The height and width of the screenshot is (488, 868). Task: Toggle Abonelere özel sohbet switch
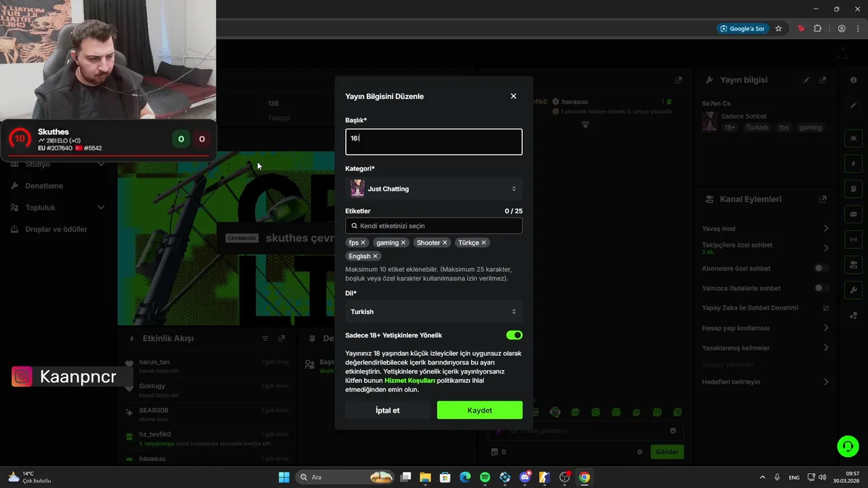tap(821, 268)
